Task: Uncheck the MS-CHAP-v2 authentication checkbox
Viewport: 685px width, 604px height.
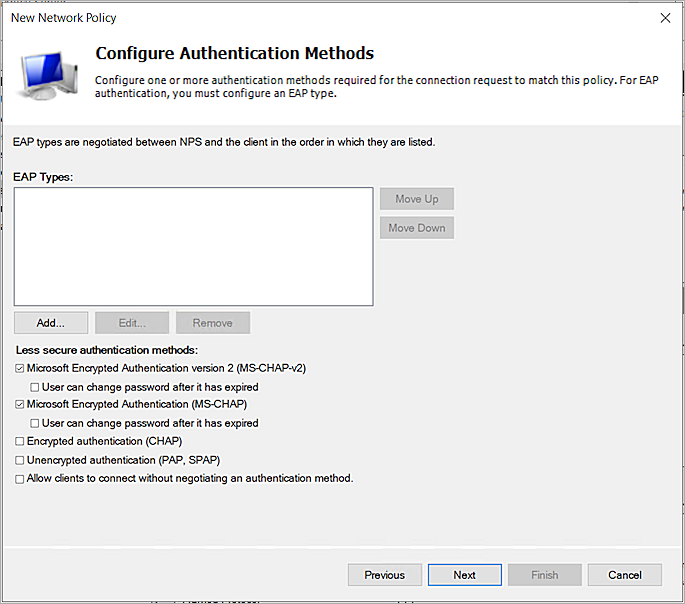Action: [x=20, y=368]
